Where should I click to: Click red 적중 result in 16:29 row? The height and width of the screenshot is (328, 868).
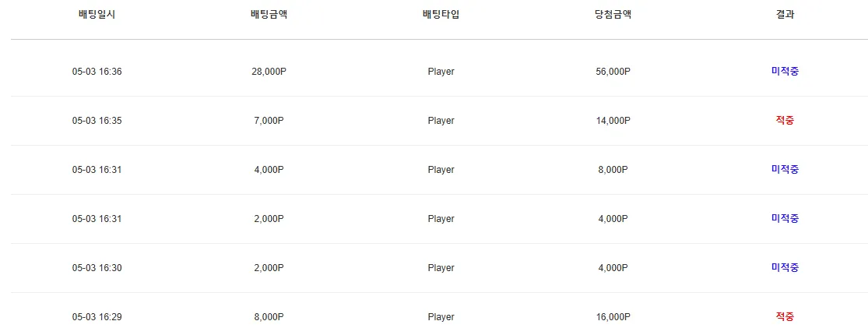[x=785, y=316]
